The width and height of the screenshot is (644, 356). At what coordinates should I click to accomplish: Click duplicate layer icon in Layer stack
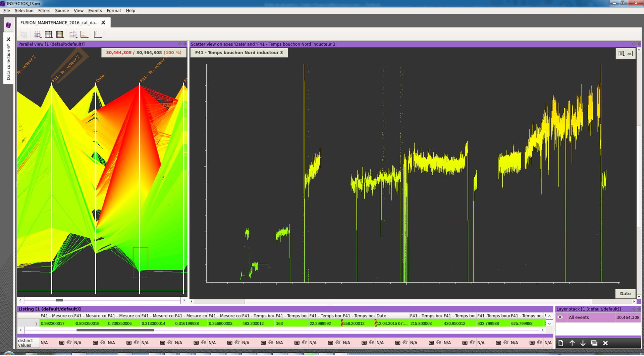click(x=594, y=343)
